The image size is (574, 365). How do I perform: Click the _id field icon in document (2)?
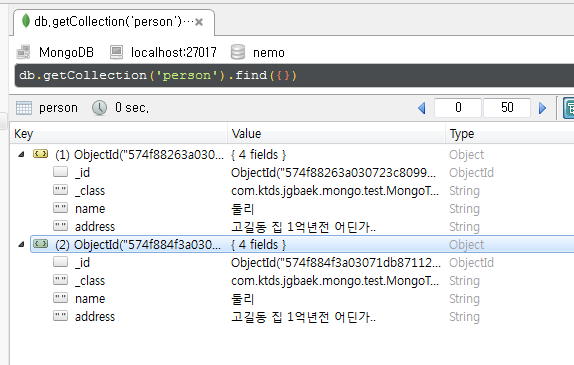[60, 261]
